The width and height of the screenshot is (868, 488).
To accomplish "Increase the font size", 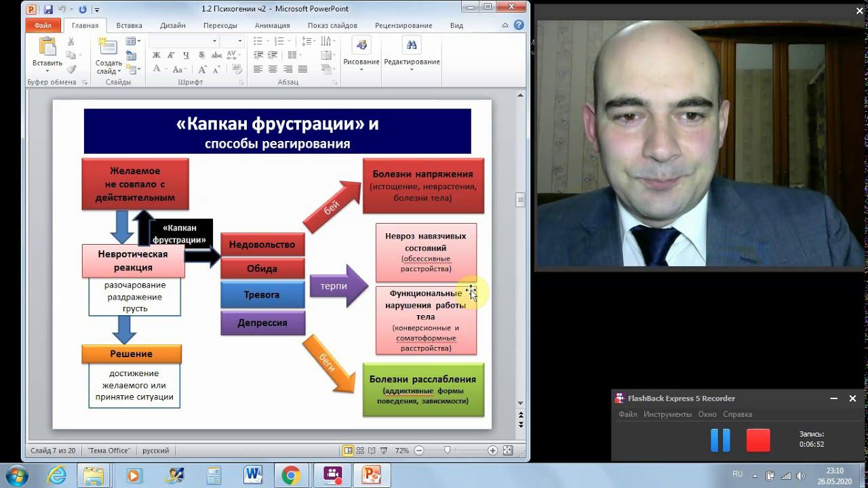I will 202,69.
